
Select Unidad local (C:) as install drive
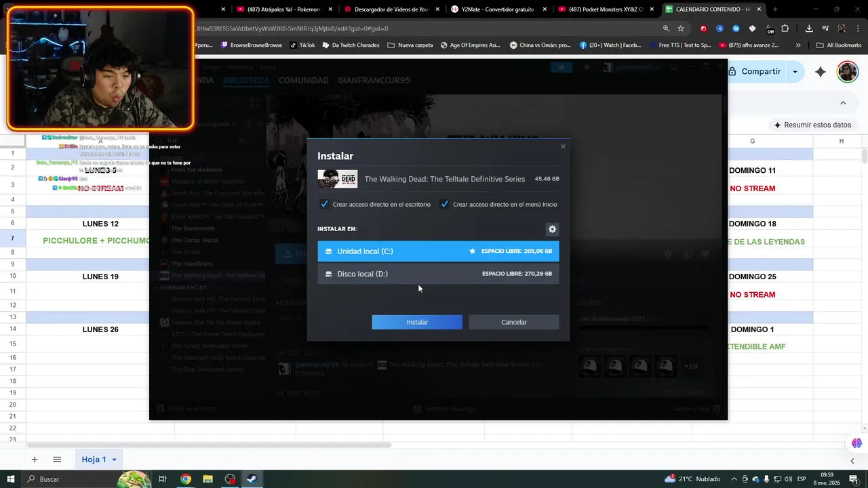(438, 251)
